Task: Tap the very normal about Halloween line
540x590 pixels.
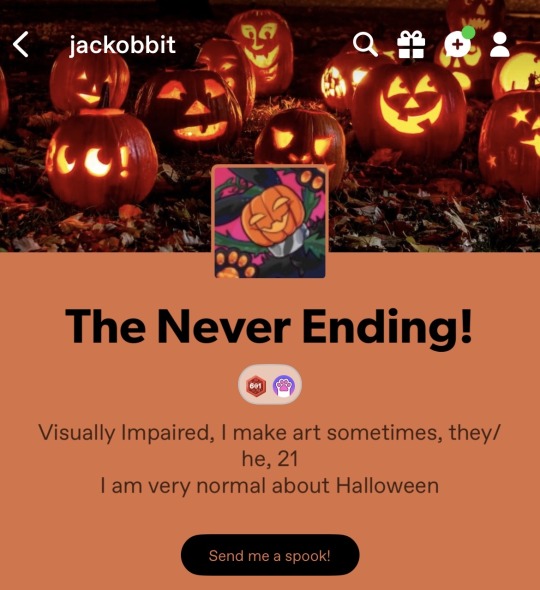Action: click(x=269, y=485)
